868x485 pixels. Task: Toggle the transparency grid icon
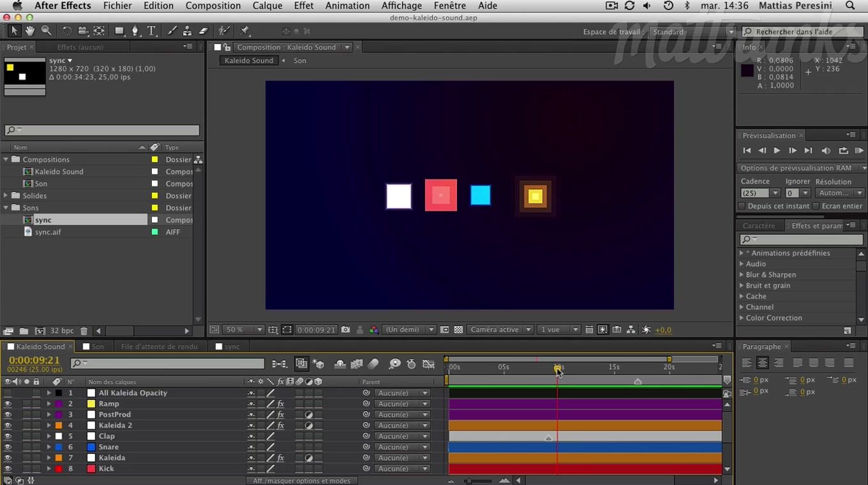point(458,330)
